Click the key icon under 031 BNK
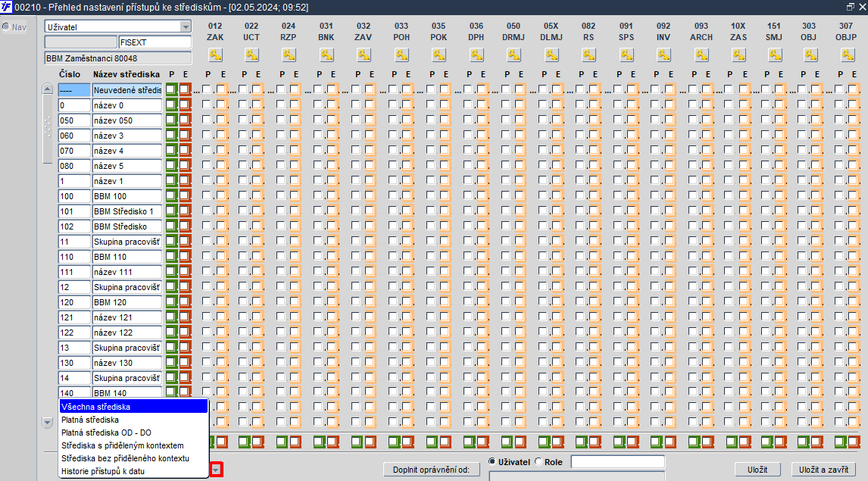Image resolution: width=868 pixels, height=481 pixels. tap(326, 55)
